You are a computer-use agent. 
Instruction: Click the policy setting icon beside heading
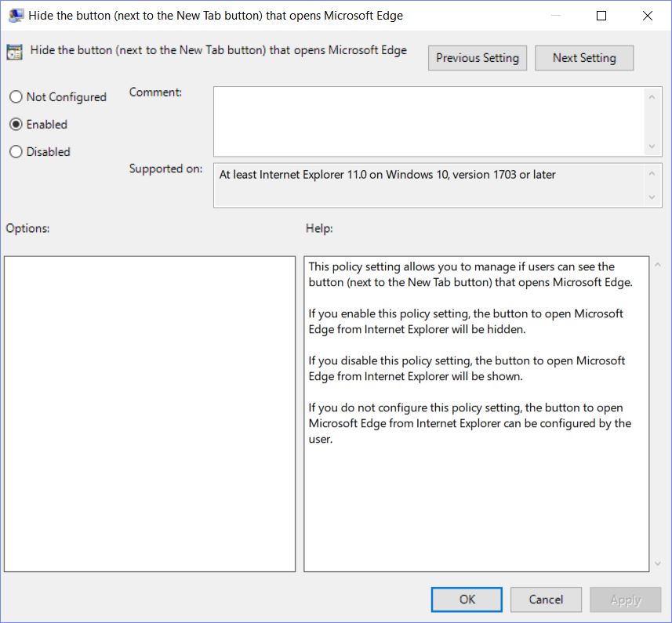click(14, 52)
